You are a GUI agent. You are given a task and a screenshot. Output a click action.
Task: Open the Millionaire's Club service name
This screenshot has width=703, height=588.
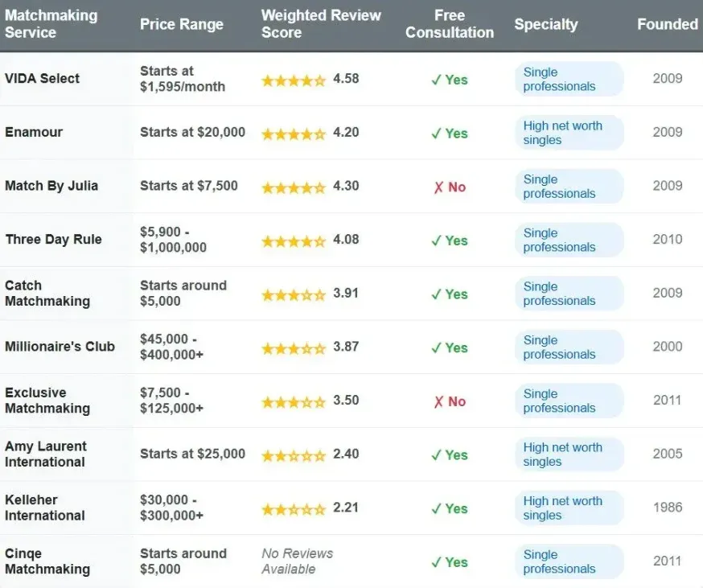(60, 347)
